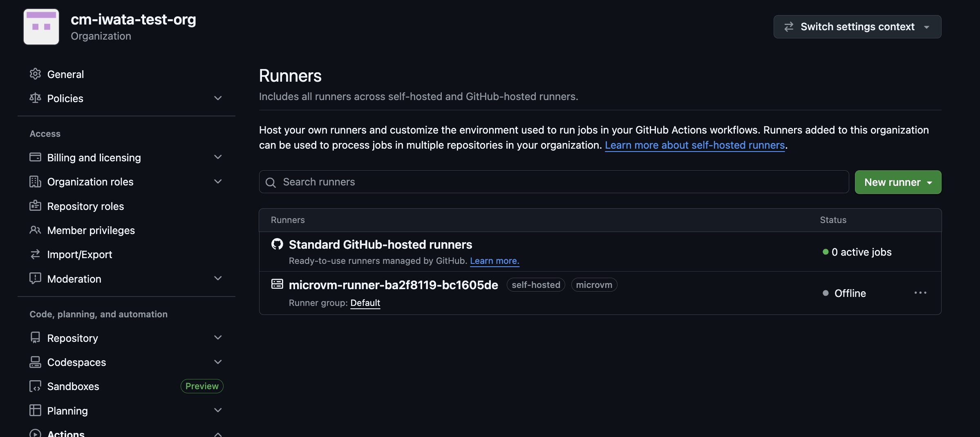Click the cm-iwata-test-org organization avatar
Viewport: 980px width, 437px height.
[x=41, y=27]
